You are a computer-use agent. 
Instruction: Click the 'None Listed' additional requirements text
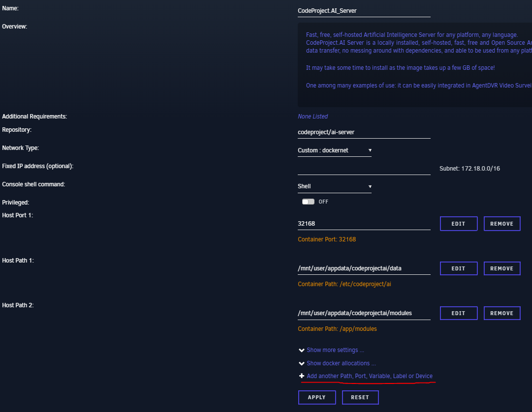coord(313,117)
